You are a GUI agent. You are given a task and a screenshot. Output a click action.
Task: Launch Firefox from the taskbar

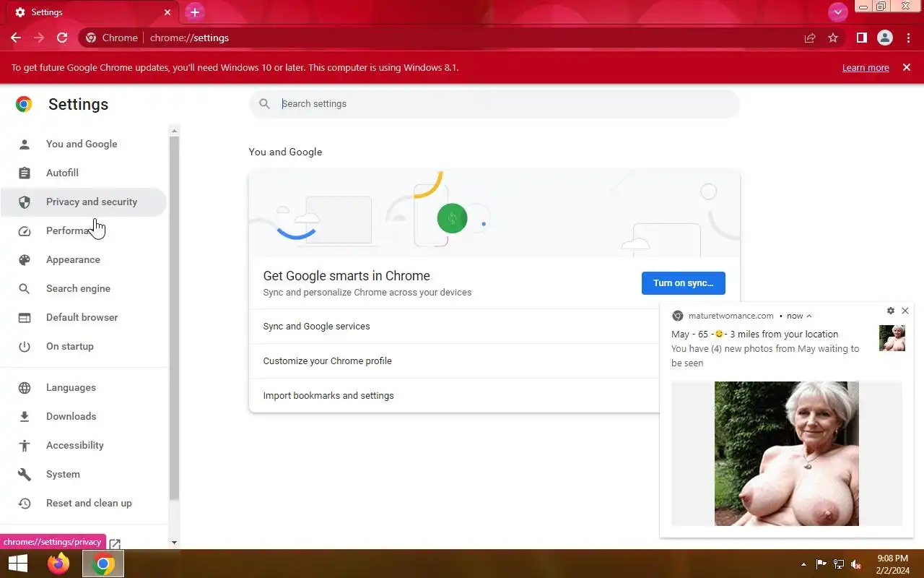(58, 564)
